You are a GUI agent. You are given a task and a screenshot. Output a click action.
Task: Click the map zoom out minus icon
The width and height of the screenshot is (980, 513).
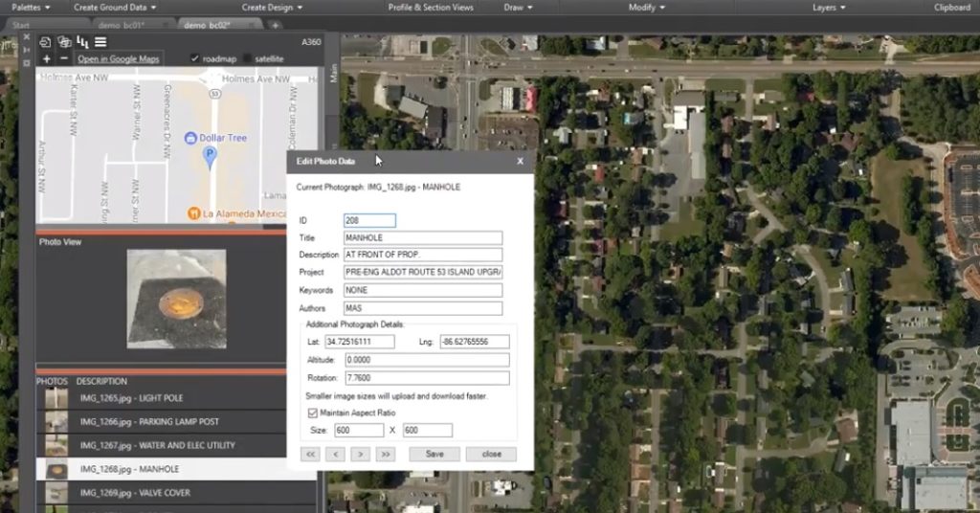point(62,58)
